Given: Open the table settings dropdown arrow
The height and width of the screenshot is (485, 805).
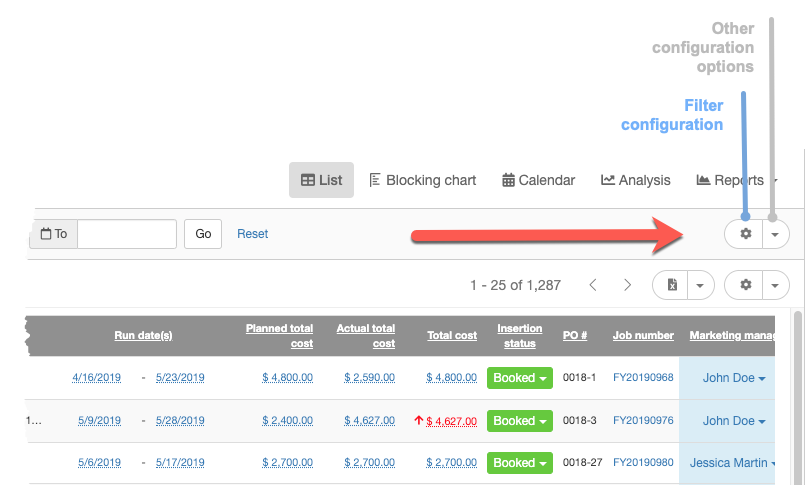Looking at the screenshot, I should pos(775,285).
